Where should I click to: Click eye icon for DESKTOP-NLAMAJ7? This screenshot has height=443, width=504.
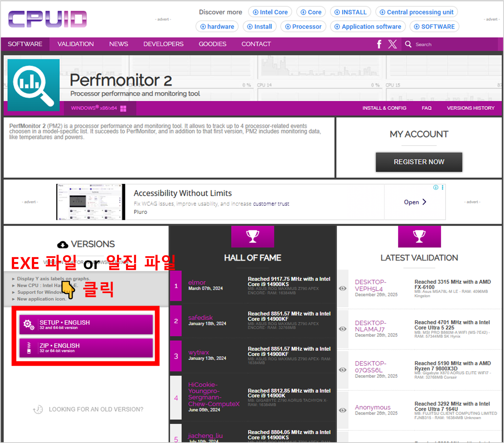point(343,329)
